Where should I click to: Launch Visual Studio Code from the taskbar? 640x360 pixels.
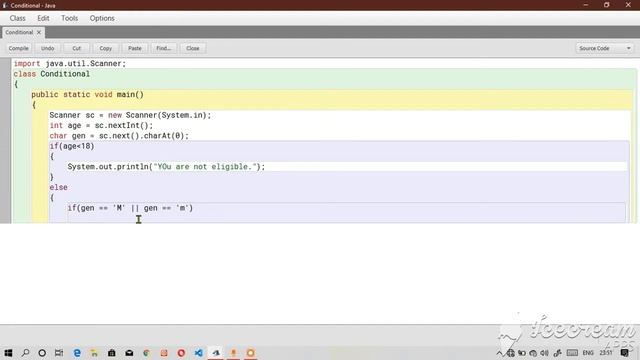pos(198,353)
